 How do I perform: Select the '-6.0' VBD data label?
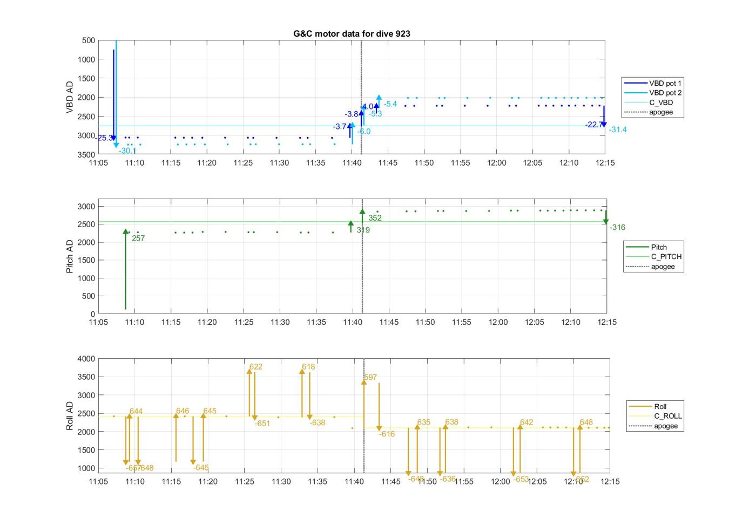tap(364, 132)
